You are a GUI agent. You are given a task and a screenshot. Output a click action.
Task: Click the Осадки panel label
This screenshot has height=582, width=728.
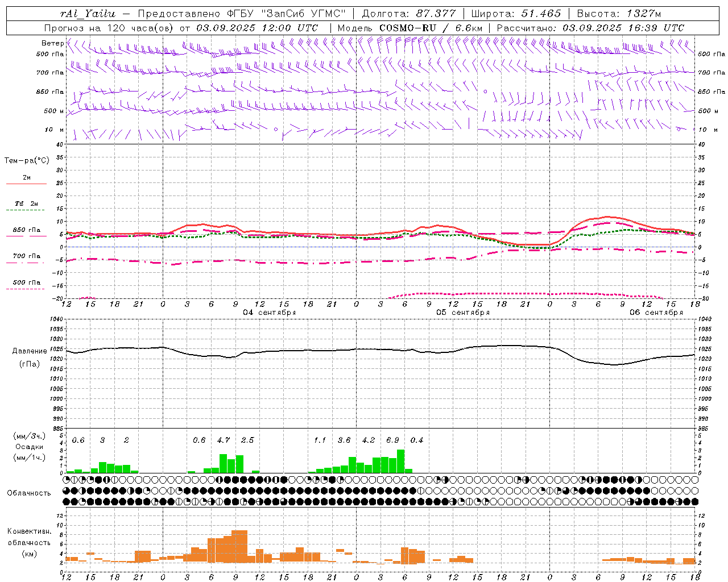(x=30, y=447)
